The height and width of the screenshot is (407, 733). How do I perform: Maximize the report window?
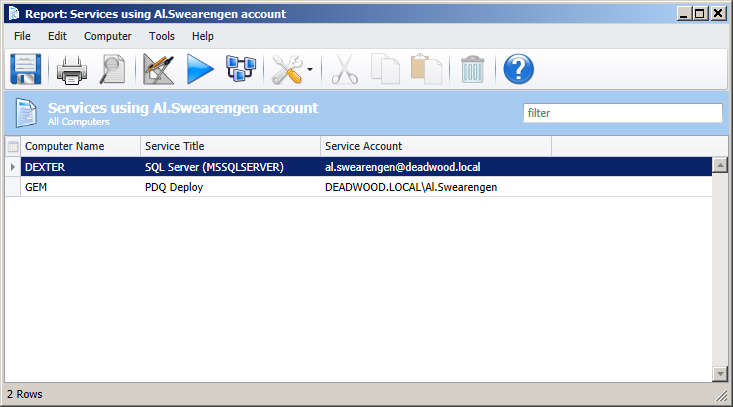(700, 14)
